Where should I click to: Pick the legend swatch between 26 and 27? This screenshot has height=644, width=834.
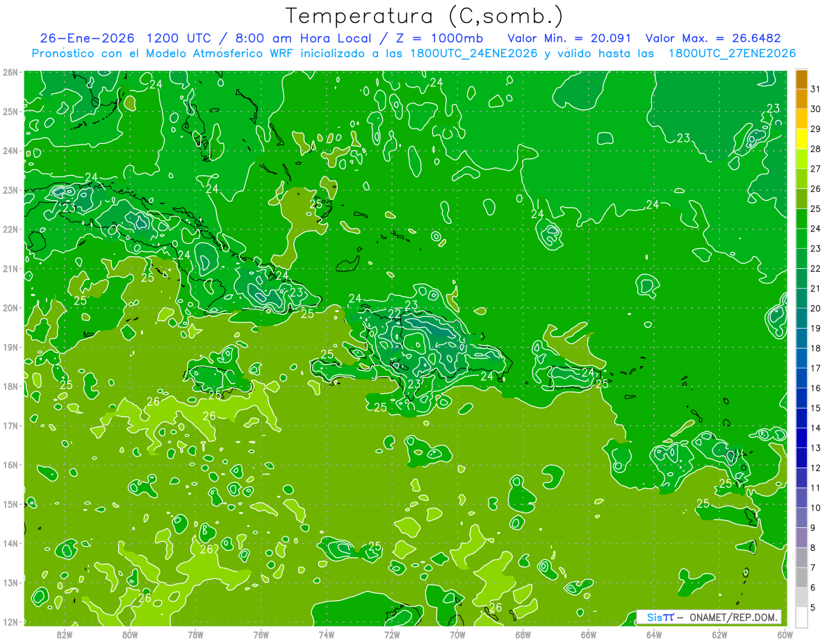(x=802, y=179)
